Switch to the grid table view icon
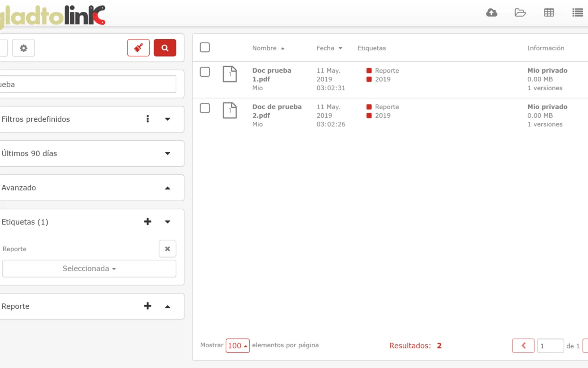 point(549,13)
